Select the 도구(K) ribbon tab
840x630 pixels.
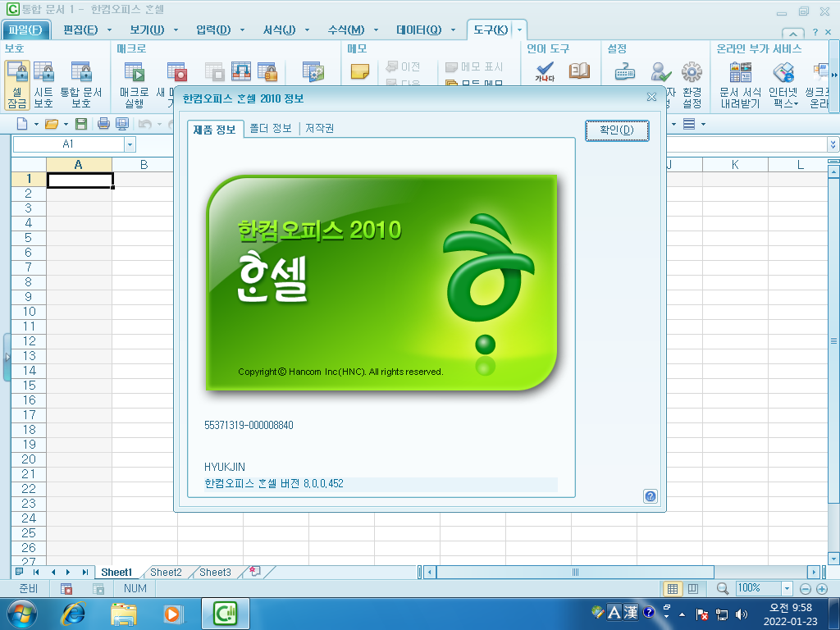click(491, 30)
